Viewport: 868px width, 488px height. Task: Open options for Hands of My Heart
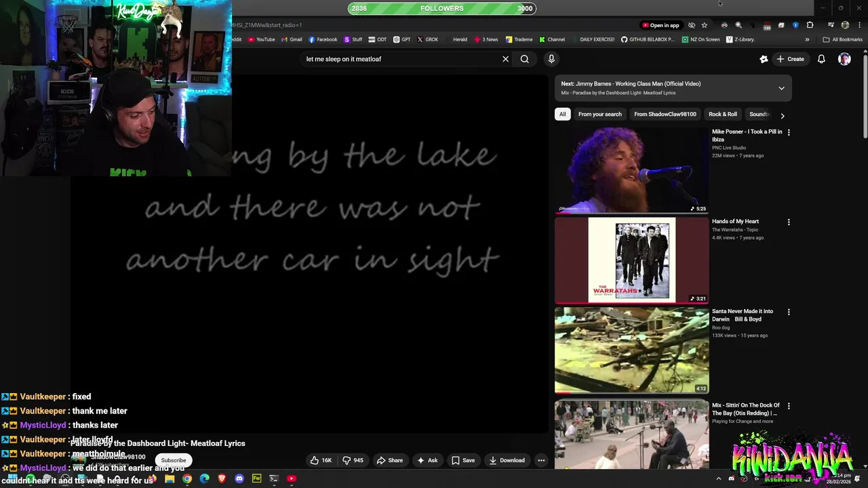pyautogui.click(x=788, y=222)
